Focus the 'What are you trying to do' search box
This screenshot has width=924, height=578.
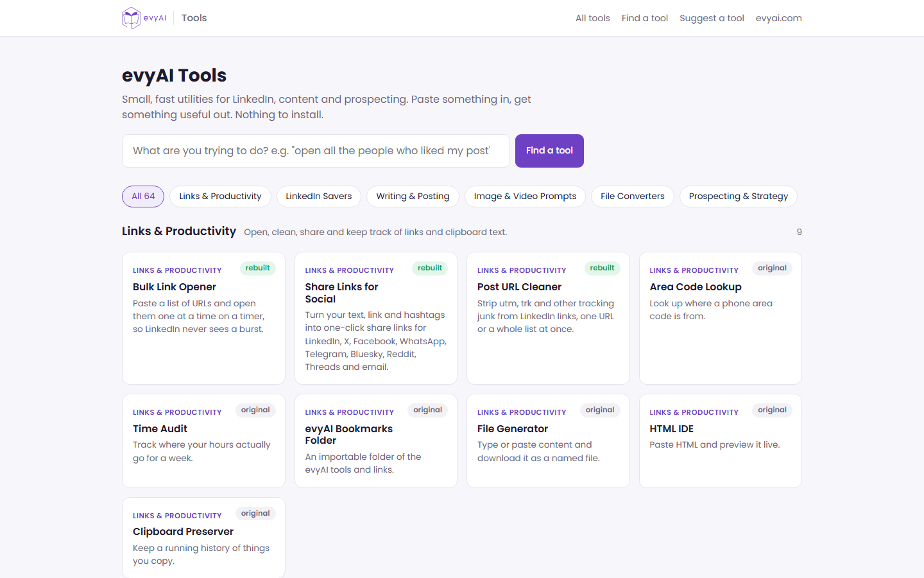pyautogui.click(x=316, y=151)
